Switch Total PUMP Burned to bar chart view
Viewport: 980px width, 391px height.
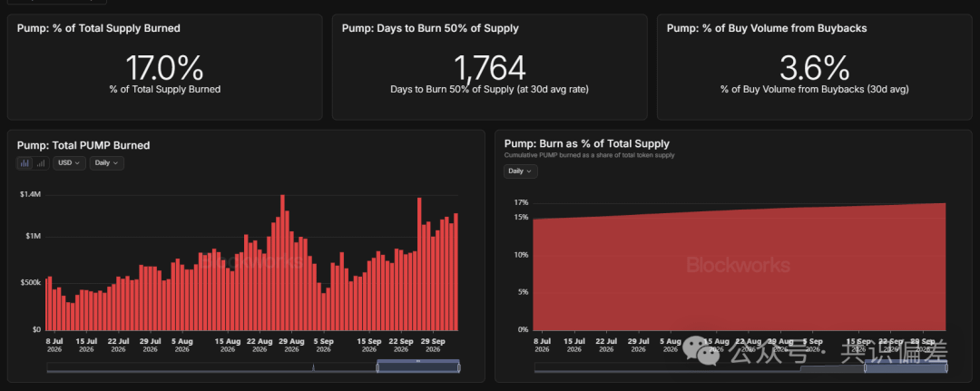pos(25,163)
